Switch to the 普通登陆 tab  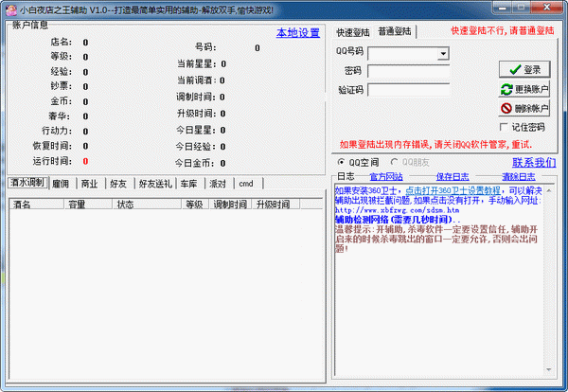pos(395,31)
